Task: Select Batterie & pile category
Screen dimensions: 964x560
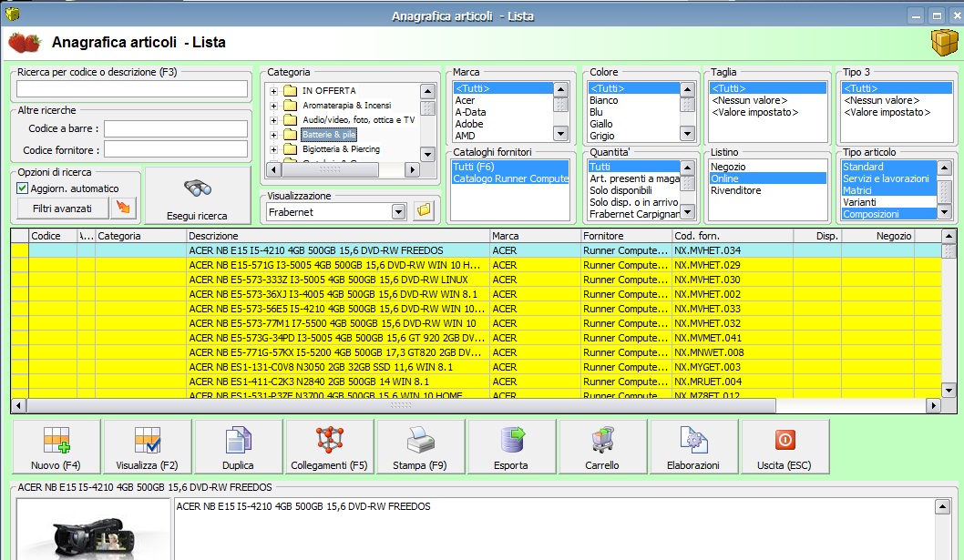Action: 329,135
